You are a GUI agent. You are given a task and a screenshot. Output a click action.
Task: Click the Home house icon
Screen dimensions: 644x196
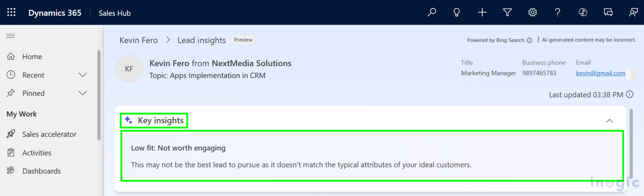[11, 56]
